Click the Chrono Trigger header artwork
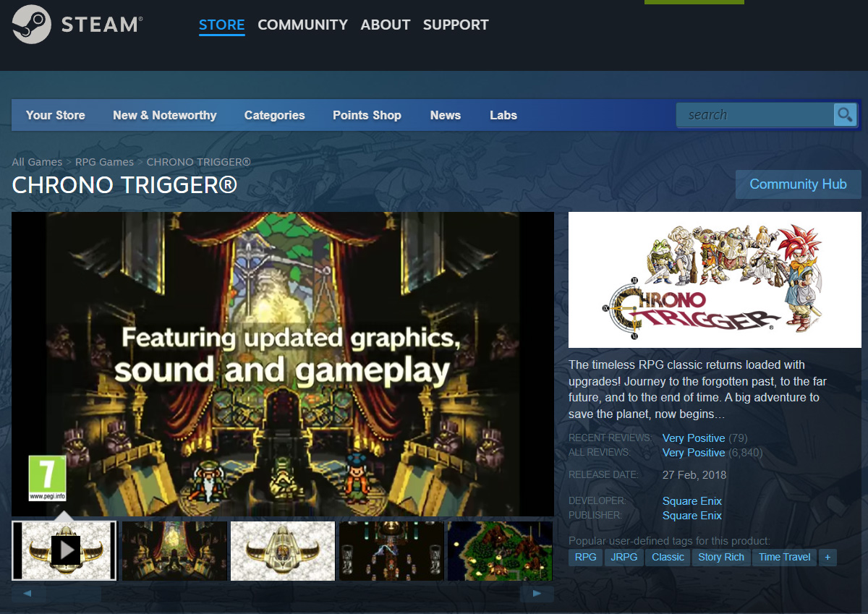 pos(715,280)
